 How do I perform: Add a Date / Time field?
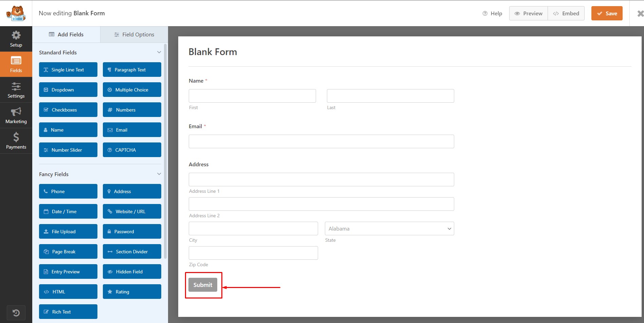(x=68, y=211)
